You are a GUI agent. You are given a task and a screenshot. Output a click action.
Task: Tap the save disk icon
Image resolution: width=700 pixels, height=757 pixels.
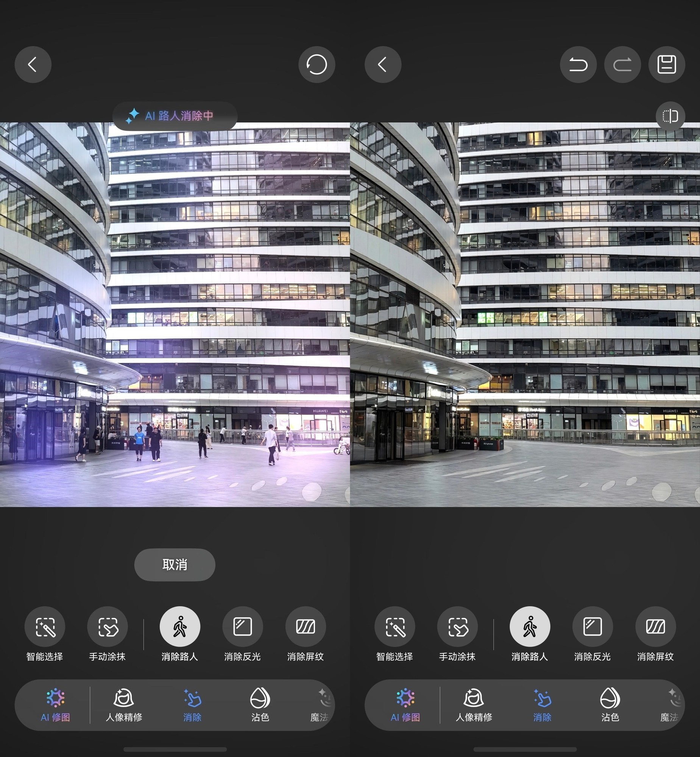point(667,64)
